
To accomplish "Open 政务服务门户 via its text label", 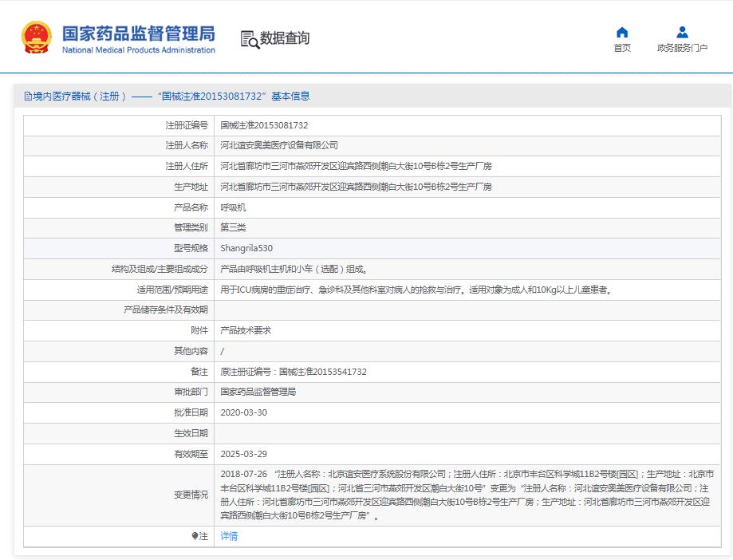I will pyautogui.click(x=682, y=48).
